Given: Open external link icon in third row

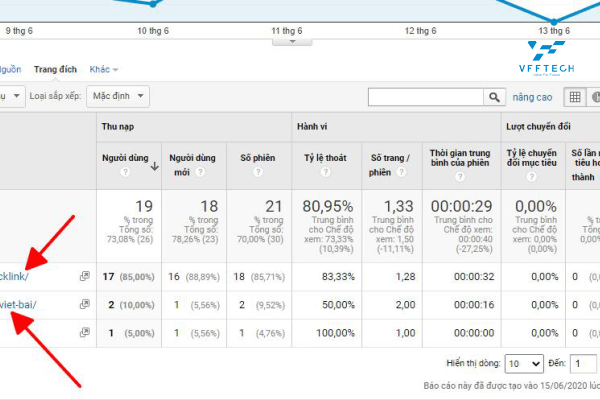Looking at the screenshot, I should pyautogui.click(x=84, y=332).
